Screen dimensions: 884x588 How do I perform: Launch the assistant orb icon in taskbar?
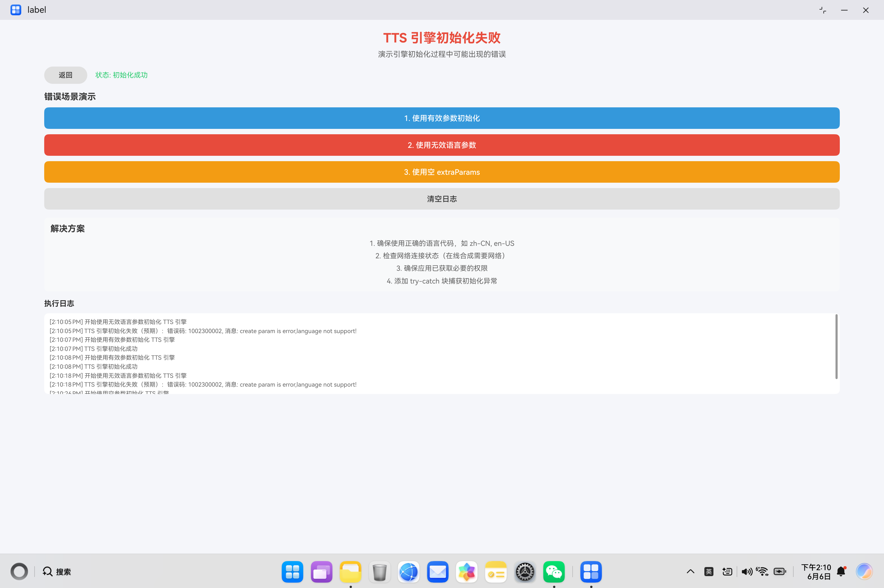pos(864,572)
